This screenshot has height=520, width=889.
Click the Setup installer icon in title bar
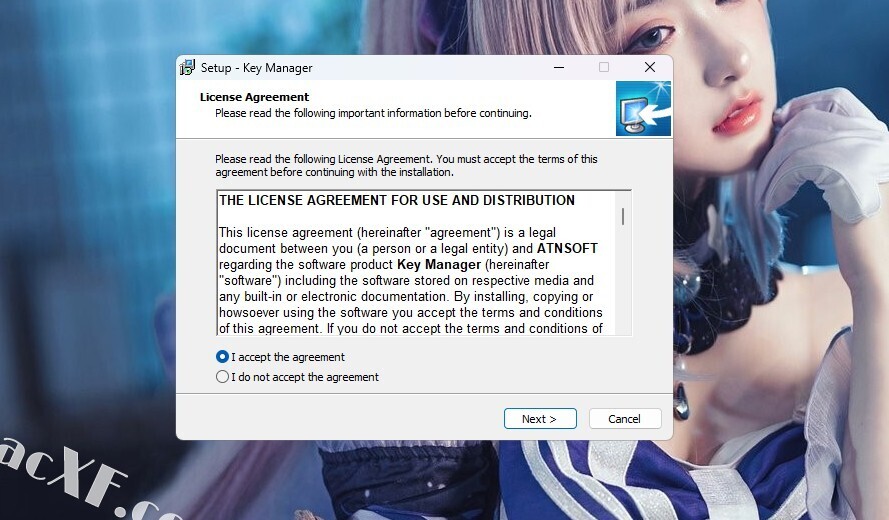(187, 67)
